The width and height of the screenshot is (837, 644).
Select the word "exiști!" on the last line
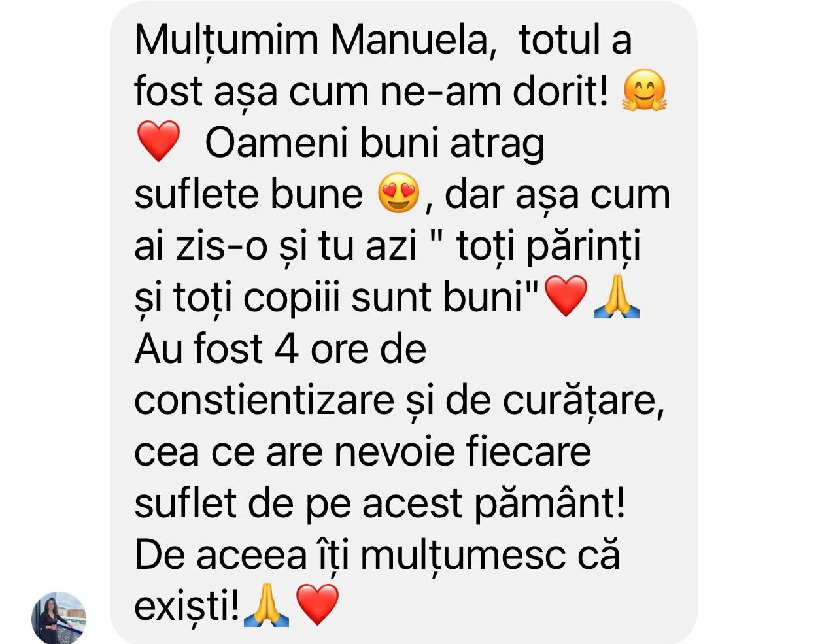pyautogui.click(x=187, y=607)
